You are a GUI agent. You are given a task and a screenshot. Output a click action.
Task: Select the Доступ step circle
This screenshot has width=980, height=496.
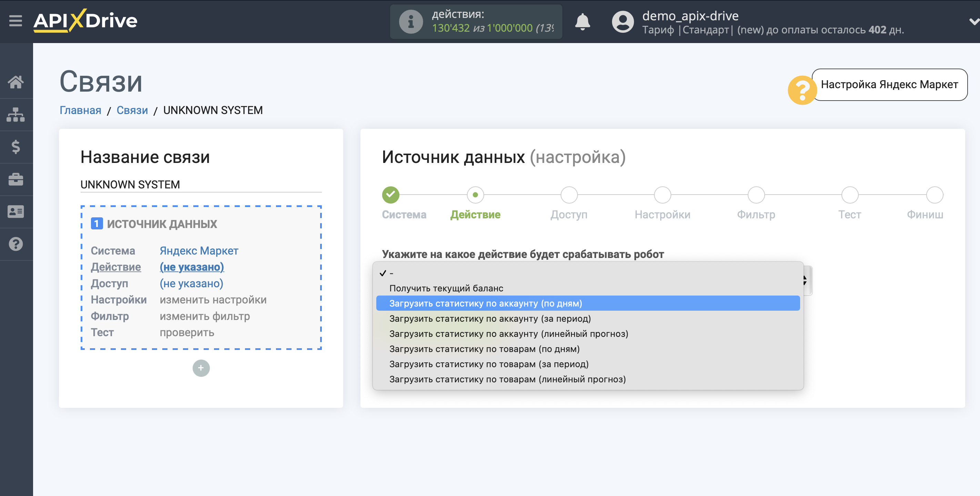(x=569, y=195)
